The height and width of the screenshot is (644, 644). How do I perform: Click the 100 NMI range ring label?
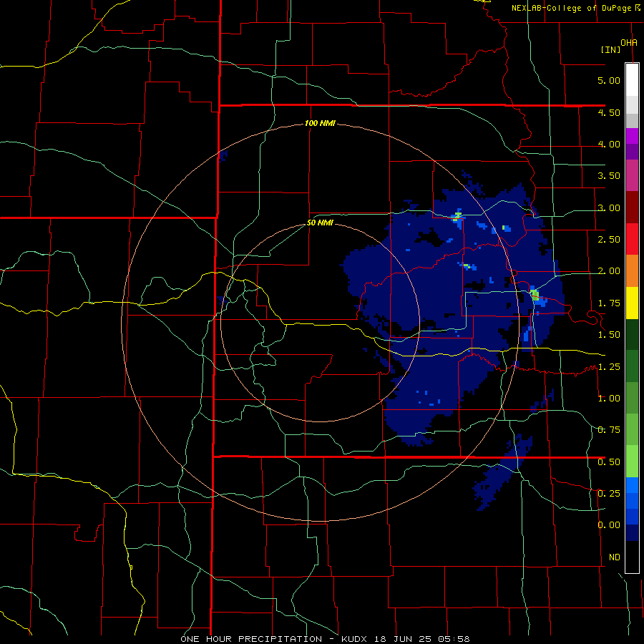tap(320, 123)
